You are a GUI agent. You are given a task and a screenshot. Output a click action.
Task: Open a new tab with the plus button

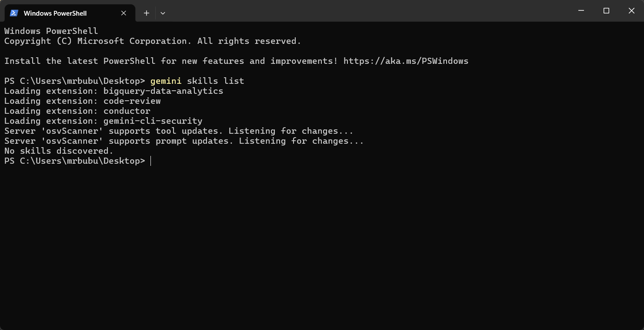click(147, 13)
